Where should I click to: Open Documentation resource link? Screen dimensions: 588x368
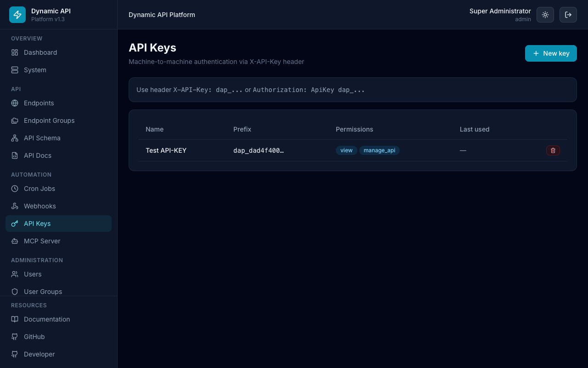[x=58, y=319]
